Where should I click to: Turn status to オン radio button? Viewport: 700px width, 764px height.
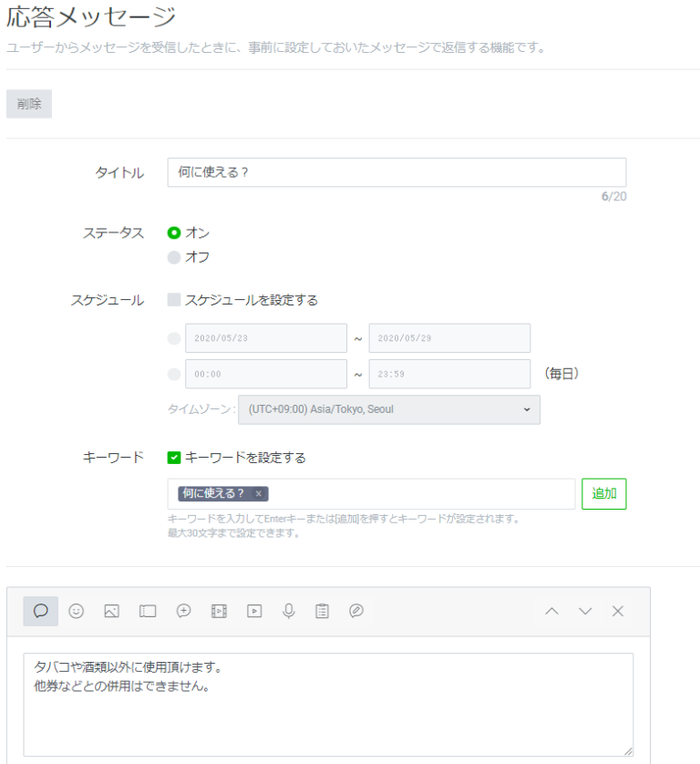pos(174,233)
